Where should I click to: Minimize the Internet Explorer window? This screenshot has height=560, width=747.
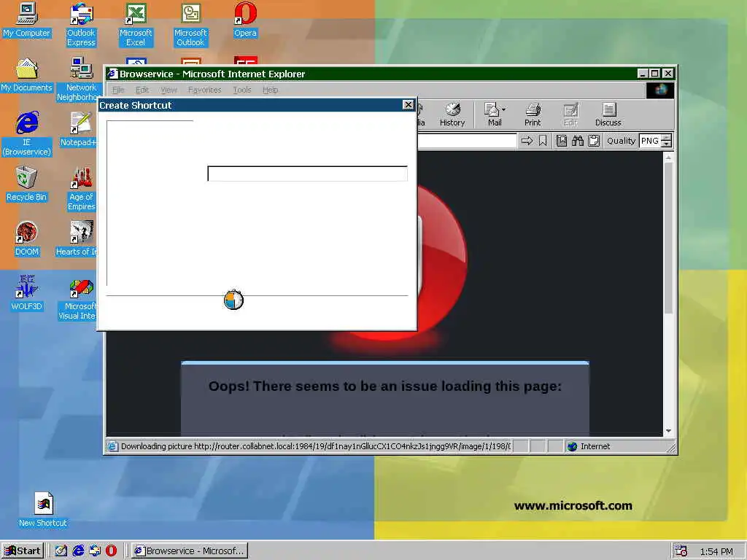pos(643,74)
